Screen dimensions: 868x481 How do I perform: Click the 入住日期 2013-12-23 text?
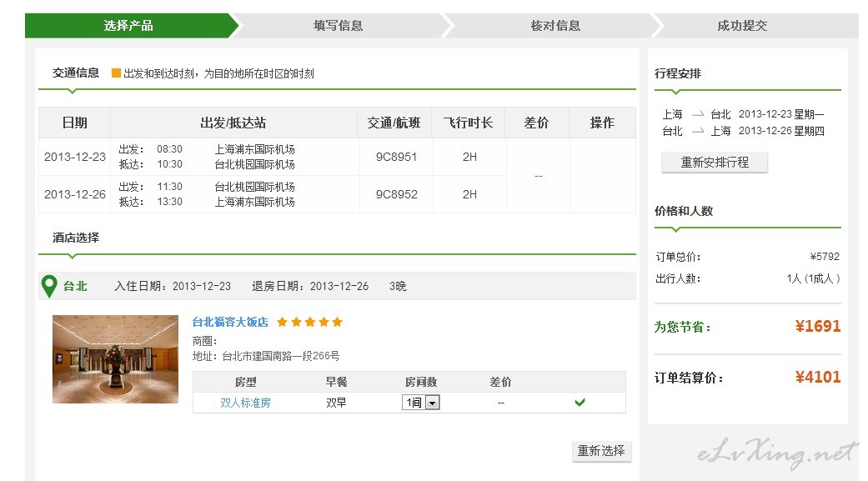(x=173, y=286)
